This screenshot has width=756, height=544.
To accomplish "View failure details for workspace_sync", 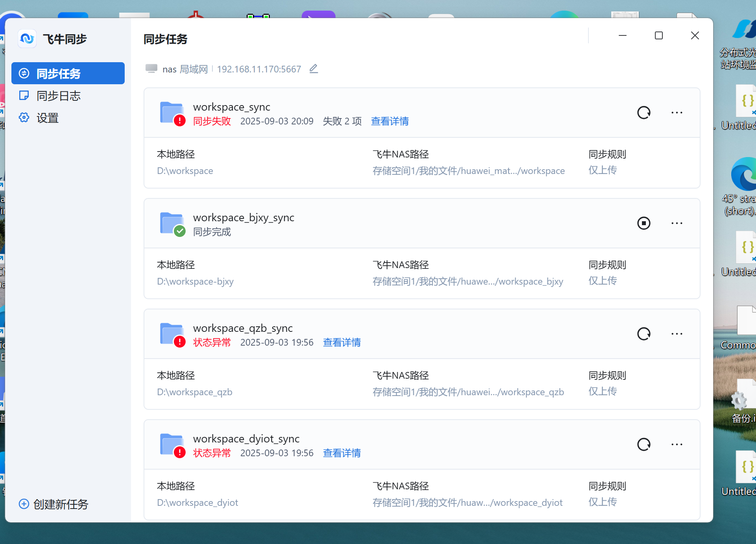I will point(389,121).
